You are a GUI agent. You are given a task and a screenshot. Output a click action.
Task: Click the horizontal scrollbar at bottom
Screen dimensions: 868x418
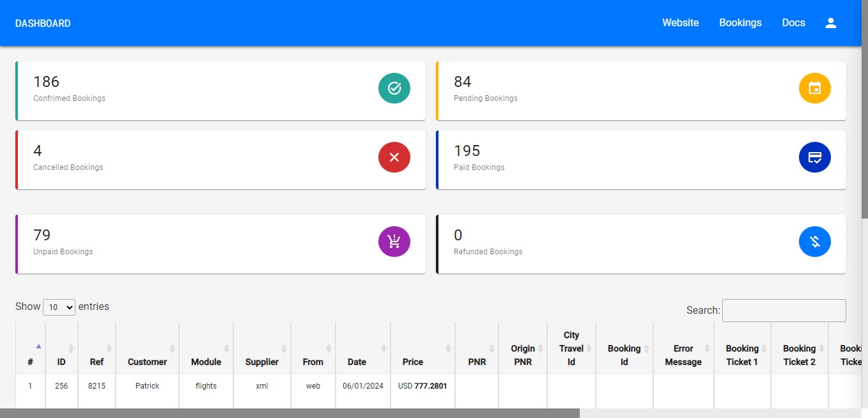[289, 413]
